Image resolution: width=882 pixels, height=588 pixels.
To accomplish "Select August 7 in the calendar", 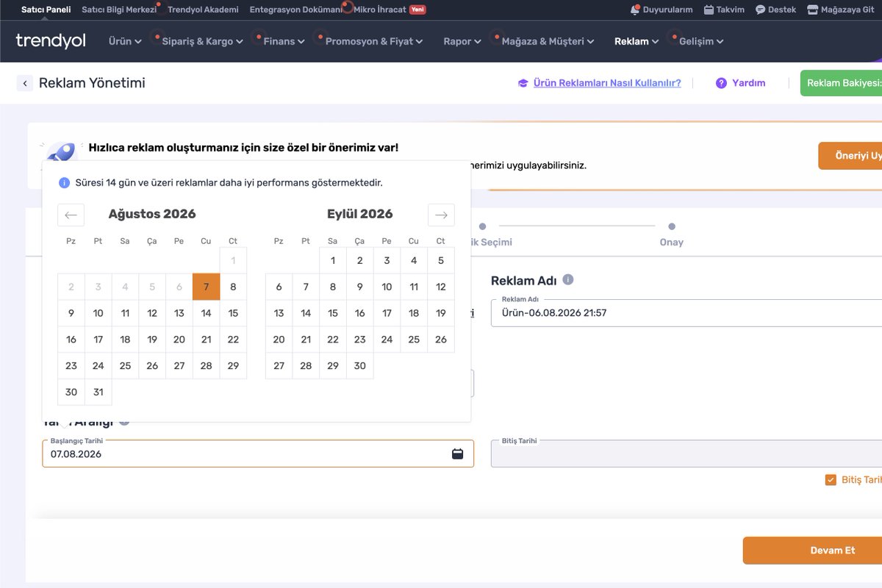I will coord(207,287).
